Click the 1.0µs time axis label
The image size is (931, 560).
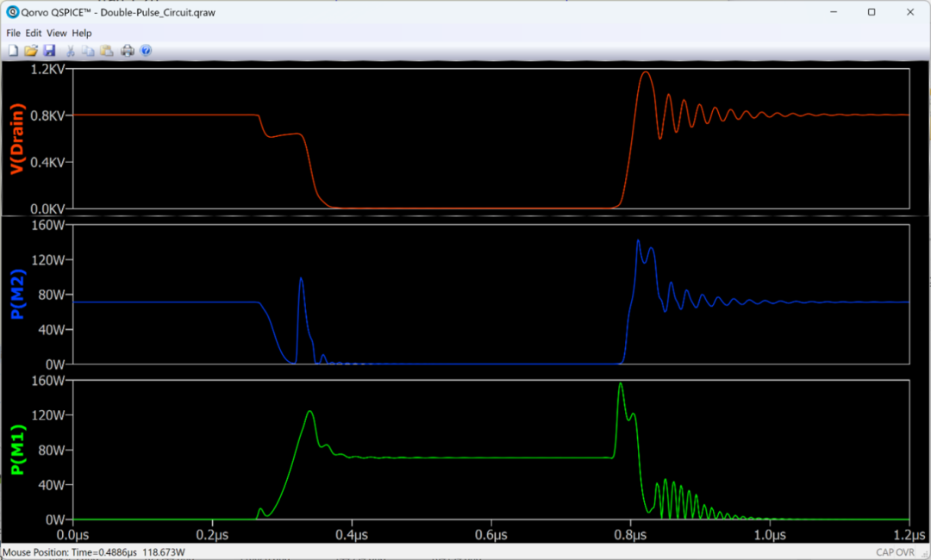coord(770,534)
